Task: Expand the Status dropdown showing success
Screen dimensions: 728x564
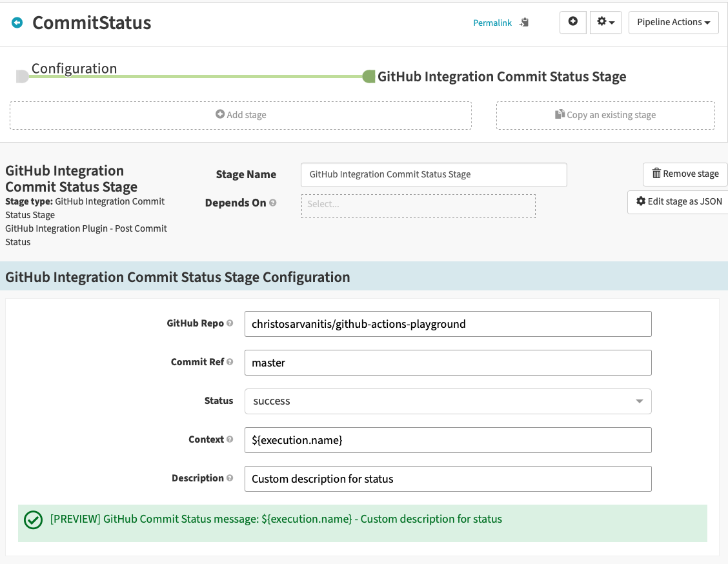Action: (448, 401)
